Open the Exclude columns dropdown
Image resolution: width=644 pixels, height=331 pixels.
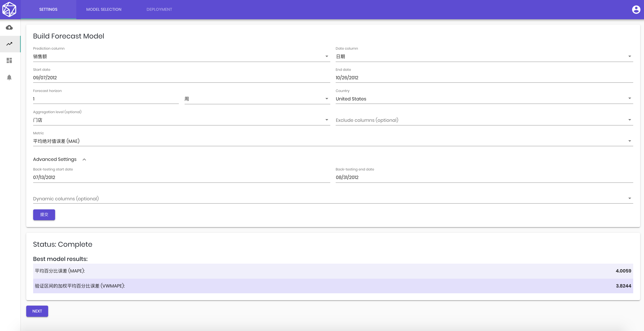484,120
